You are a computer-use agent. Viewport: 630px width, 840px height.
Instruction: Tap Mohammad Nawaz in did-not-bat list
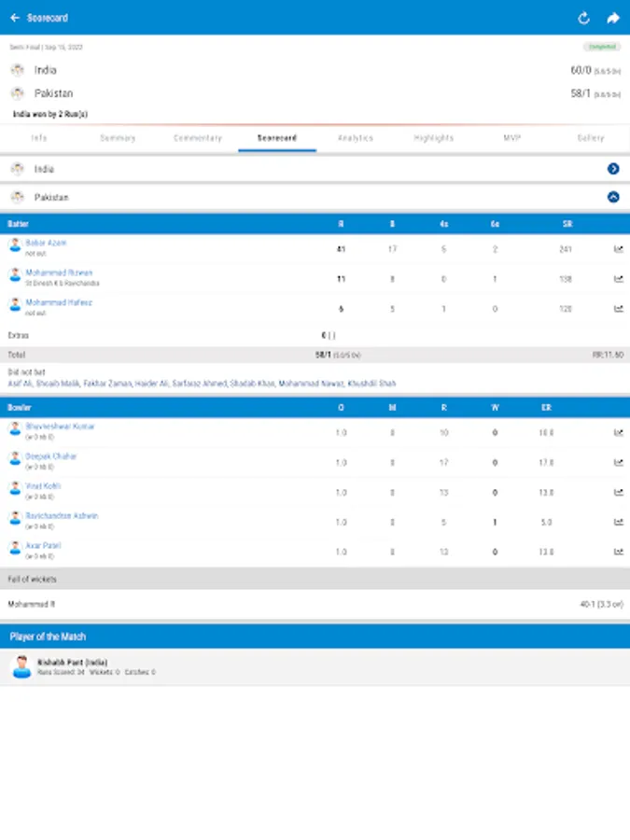click(311, 384)
